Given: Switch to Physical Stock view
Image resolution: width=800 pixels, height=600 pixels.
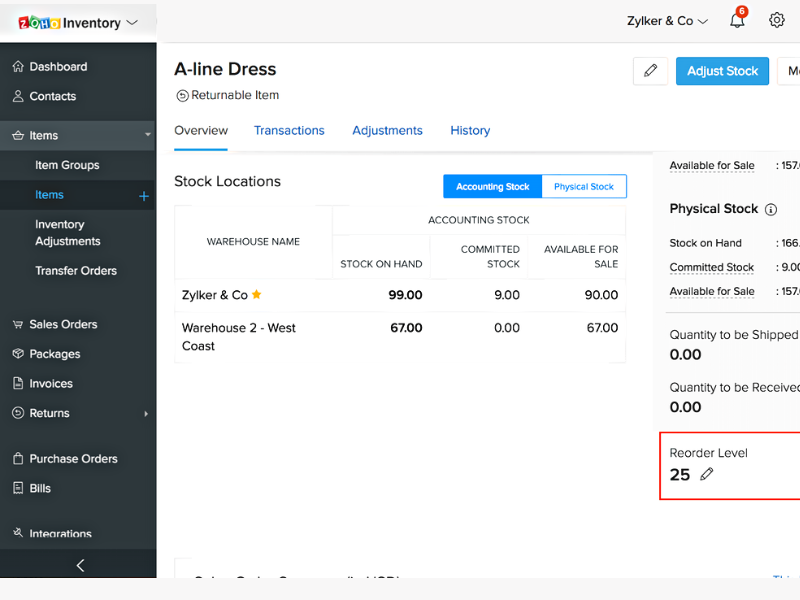Looking at the screenshot, I should pyautogui.click(x=584, y=187).
